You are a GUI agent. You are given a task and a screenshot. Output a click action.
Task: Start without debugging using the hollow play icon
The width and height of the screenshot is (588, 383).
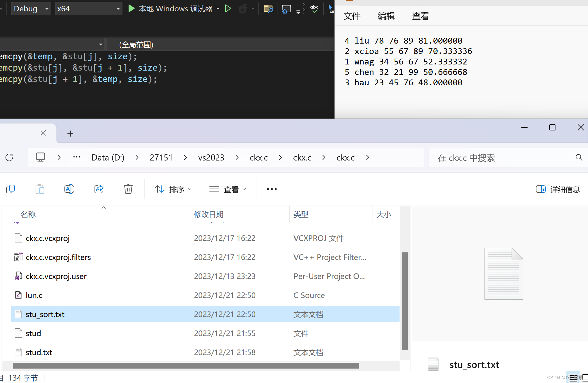coord(228,9)
